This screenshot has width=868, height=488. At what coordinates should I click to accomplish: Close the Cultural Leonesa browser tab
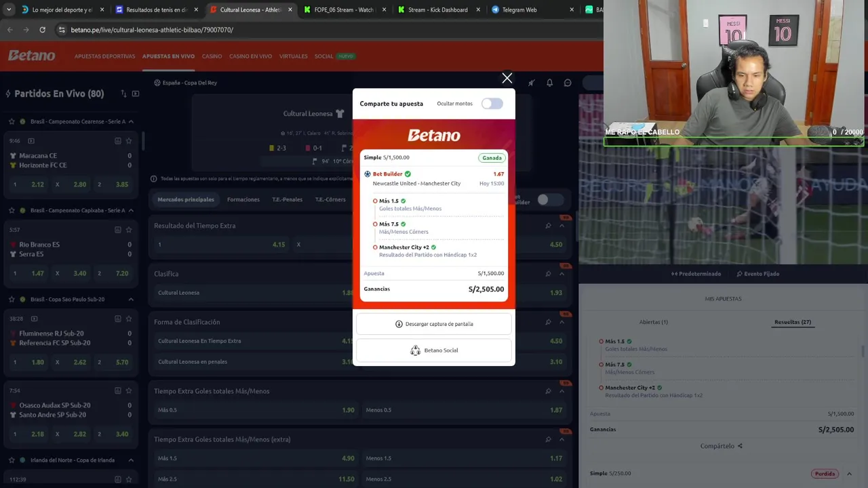coord(290,10)
